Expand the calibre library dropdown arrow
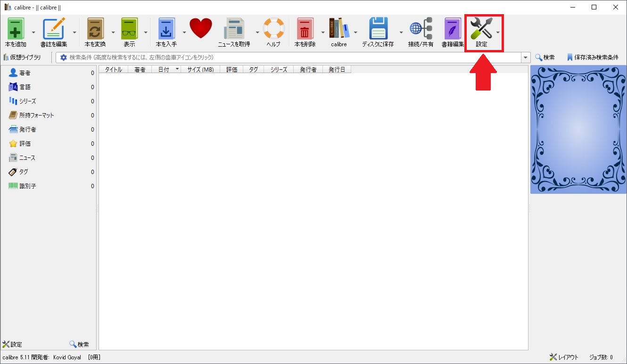The height and width of the screenshot is (364, 627). click(x=355, y=32)
